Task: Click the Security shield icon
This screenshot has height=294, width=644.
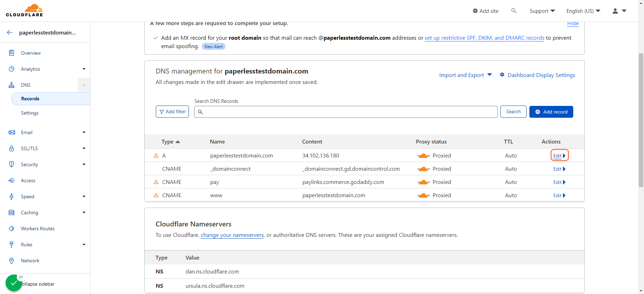Action: point(11,164)
